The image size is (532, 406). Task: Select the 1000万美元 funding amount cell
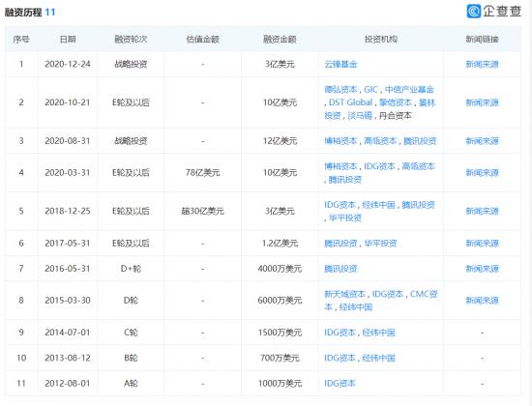click(x=280, y=383)
